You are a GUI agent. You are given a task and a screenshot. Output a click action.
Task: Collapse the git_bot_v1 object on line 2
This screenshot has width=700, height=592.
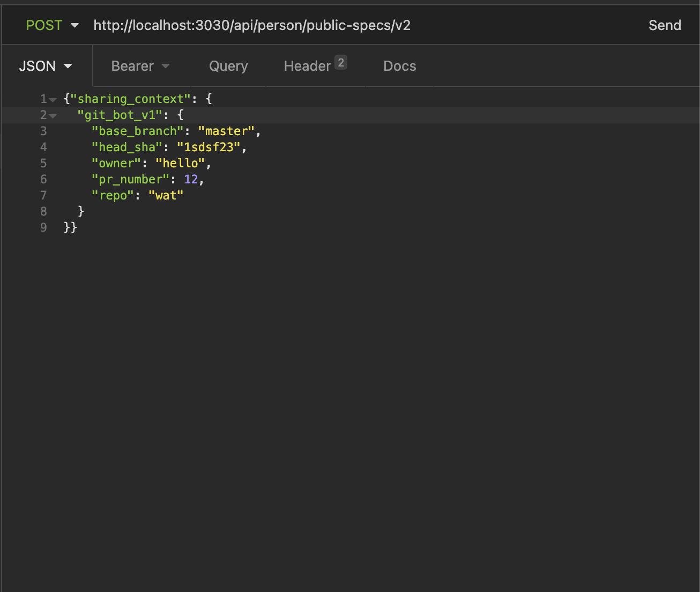[51, 115]
